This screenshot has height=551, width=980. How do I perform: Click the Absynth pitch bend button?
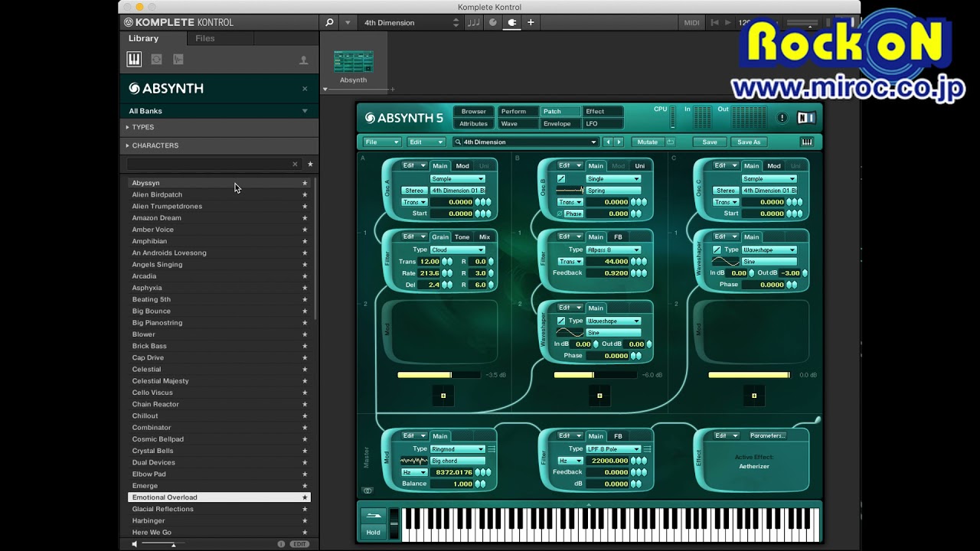[x=373, y=515]
